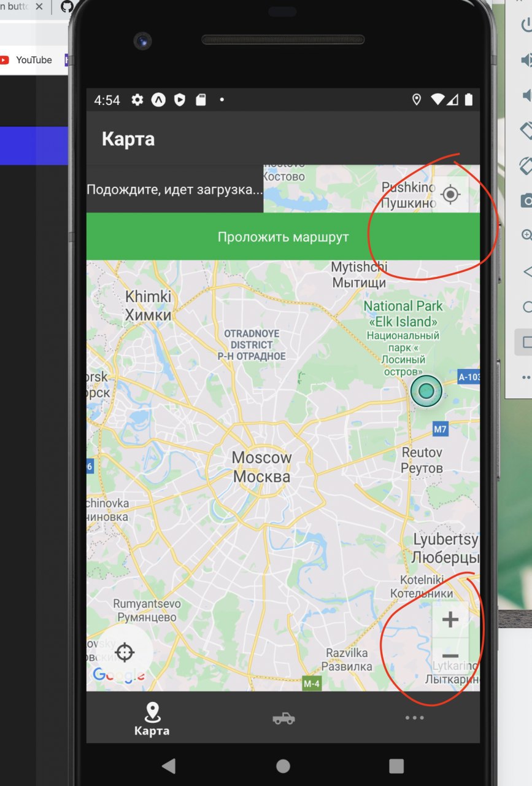Tap the Razvilka Развилка label on map

click(347, 660)
